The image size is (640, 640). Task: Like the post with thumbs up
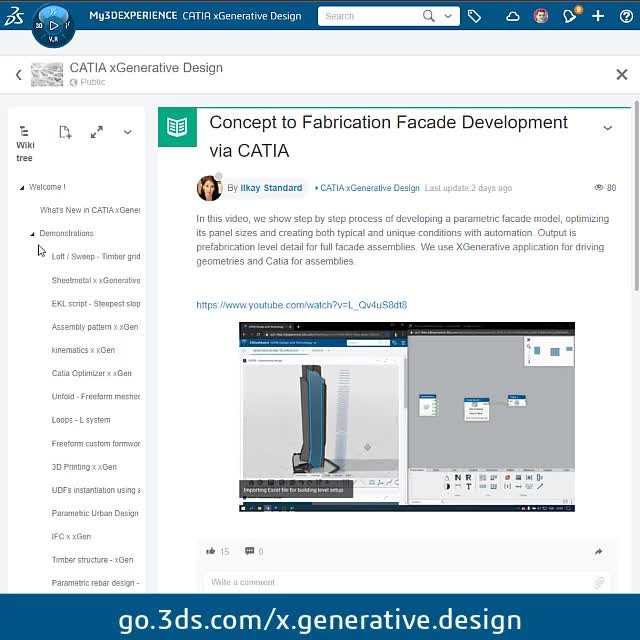pyautogui.click(x=211, y=551)
